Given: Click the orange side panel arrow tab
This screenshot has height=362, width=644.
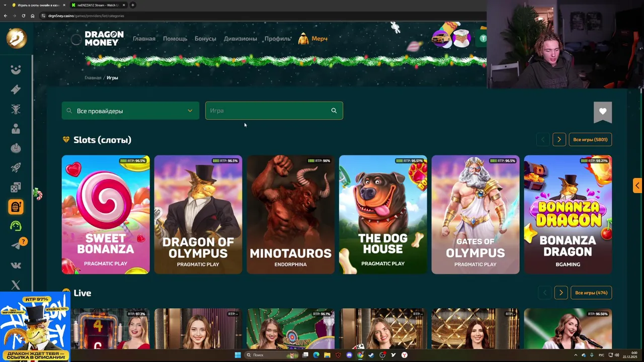Looking at the screenshot, I should point(637,185).
